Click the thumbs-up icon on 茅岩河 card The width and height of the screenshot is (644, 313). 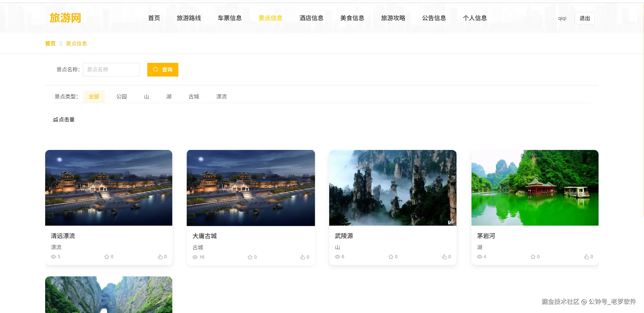tap(586, 257)
